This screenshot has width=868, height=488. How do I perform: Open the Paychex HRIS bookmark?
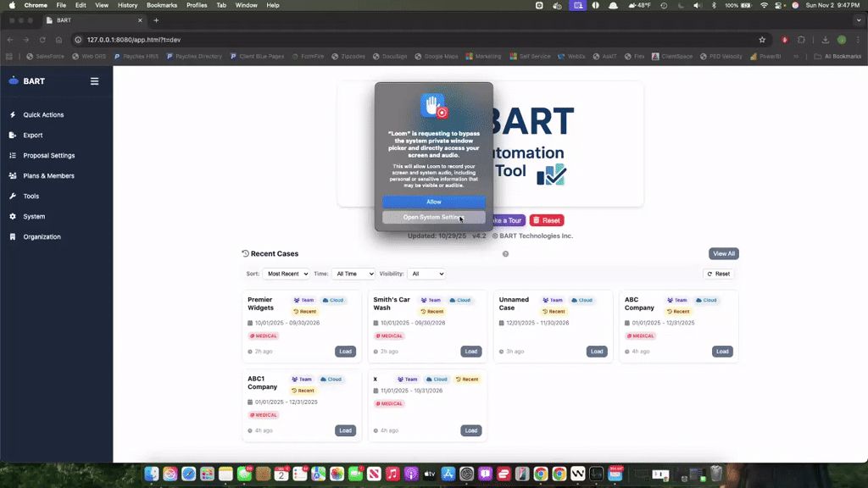136,57
